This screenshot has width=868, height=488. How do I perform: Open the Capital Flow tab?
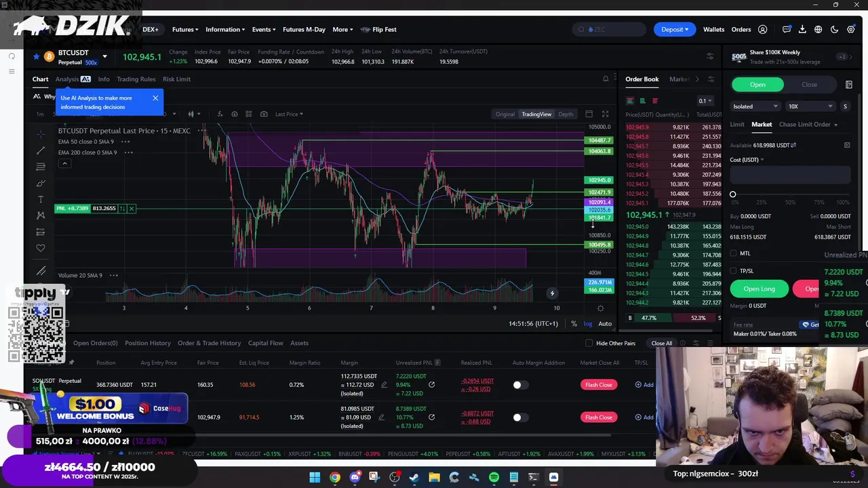[266, 343]
